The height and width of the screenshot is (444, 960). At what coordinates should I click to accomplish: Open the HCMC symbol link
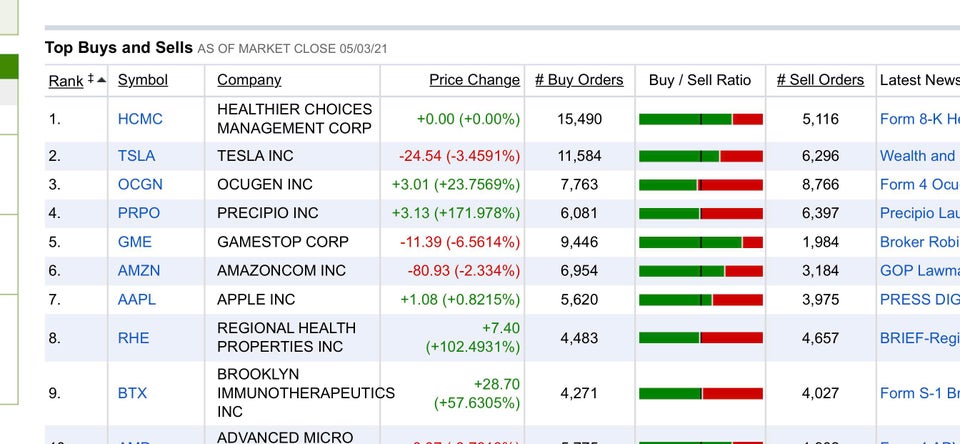(x=140, y=119)
